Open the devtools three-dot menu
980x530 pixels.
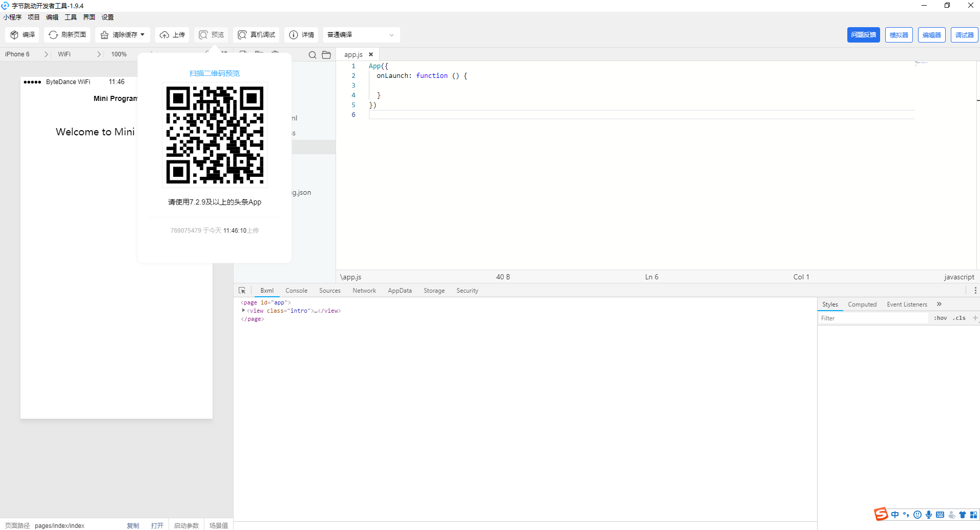tap(975, 291)
